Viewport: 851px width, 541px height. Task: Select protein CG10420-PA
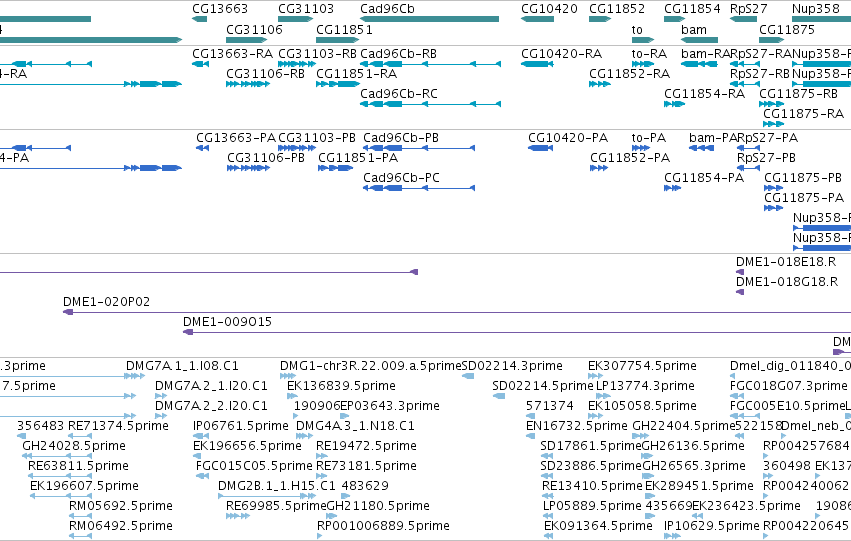568,138
